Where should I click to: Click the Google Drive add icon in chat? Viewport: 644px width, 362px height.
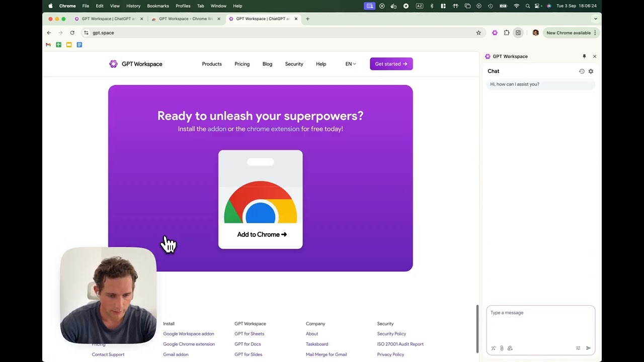point(510,348)
